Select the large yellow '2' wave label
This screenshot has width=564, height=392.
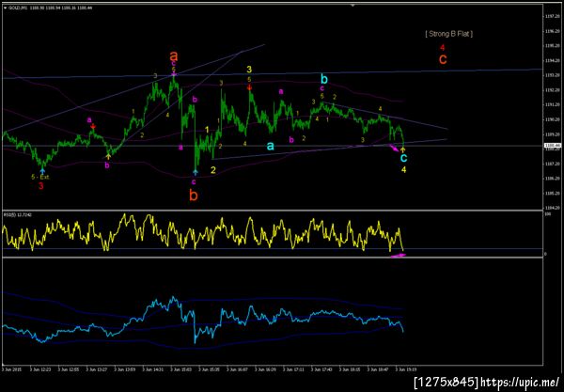coord(213,170)
